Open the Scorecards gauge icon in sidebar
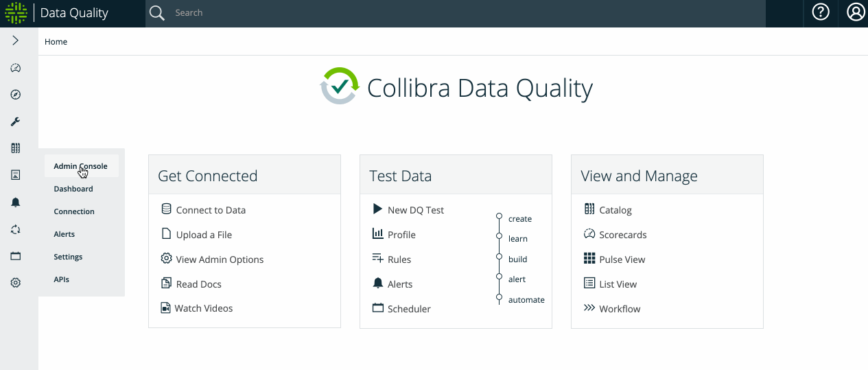Screen dimensions: 868x370 click(x=15, y=68)
